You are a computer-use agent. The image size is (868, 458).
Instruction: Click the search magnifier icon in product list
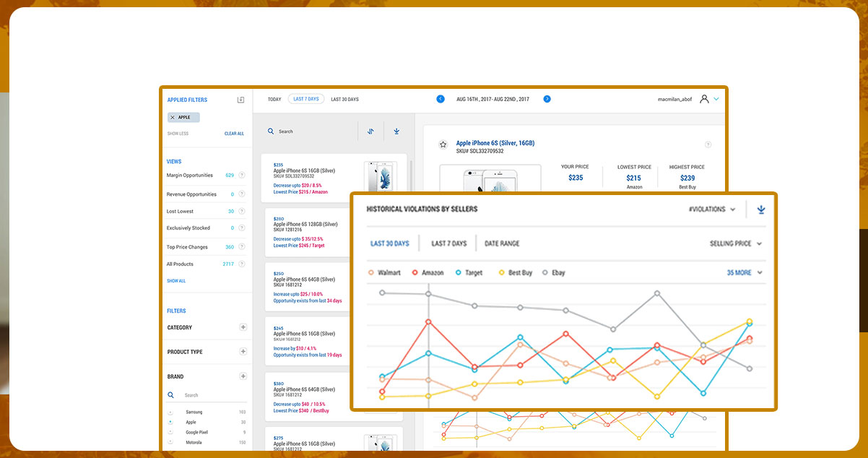[x=271, y=131]
